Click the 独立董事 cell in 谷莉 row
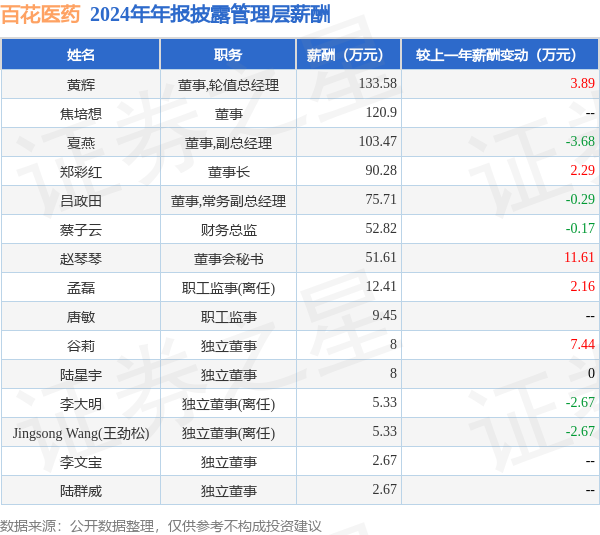 228,346
